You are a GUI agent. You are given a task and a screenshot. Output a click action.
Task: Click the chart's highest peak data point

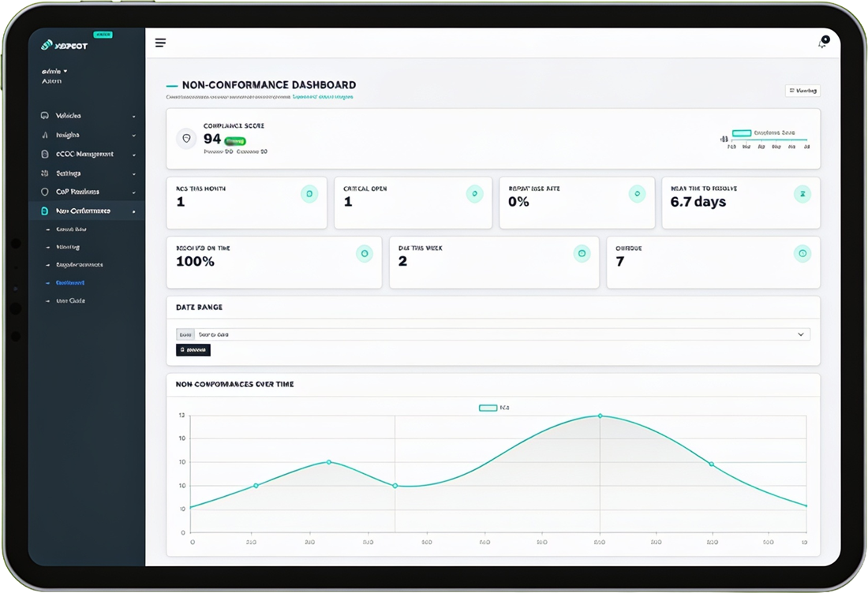[600, 416]
